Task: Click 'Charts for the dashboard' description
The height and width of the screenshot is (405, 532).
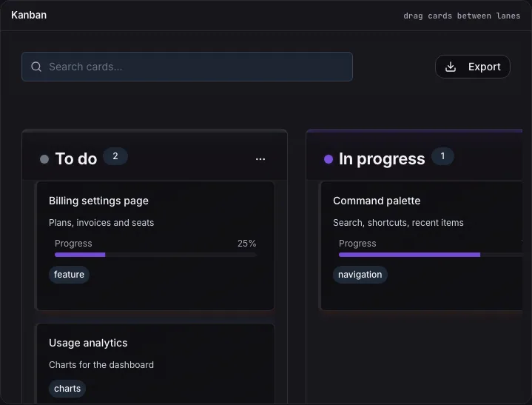Action: click(101, 365)
